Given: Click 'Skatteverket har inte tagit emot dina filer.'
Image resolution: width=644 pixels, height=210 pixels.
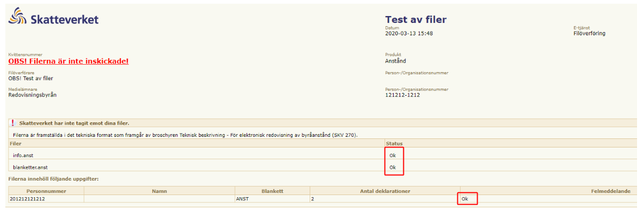Looking at the screenshot, I should coord(74,123).
